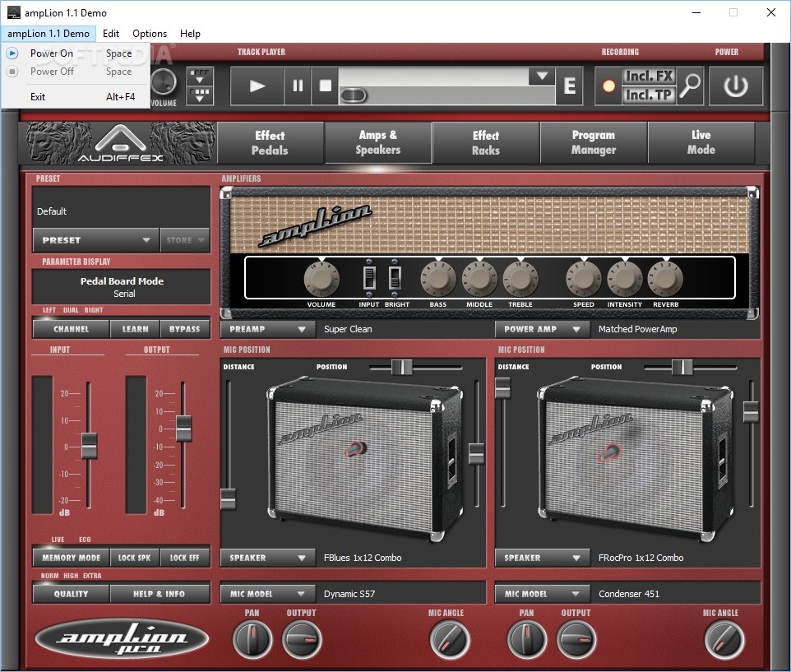Open the Help menu
This screenshot has width=791, height=672.
(190, 33)
